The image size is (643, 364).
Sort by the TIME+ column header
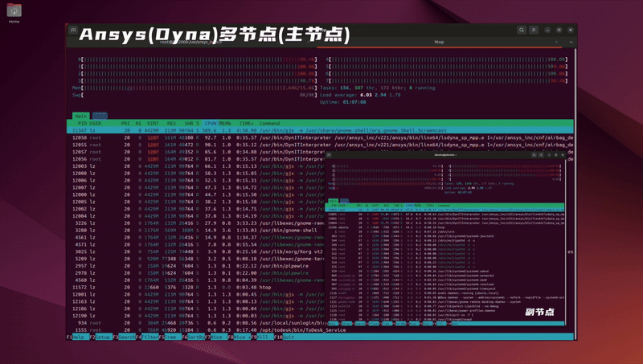point(247,124)
